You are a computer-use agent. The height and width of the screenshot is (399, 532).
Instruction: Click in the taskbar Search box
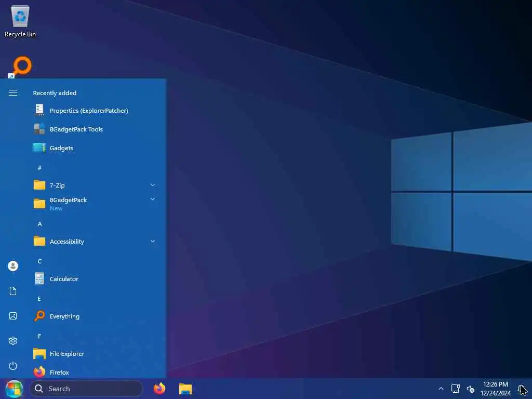pyautogui.click(x=86, y=389)
